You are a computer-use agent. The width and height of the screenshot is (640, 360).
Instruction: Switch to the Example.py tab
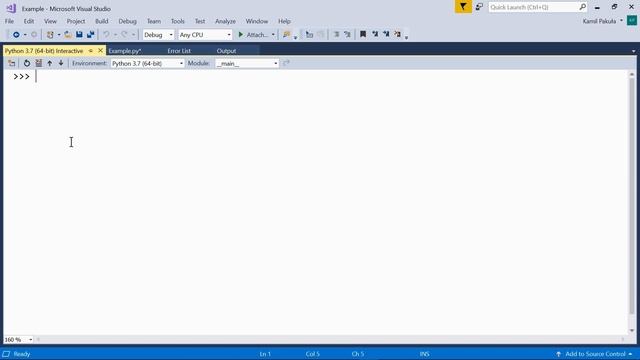125,51
